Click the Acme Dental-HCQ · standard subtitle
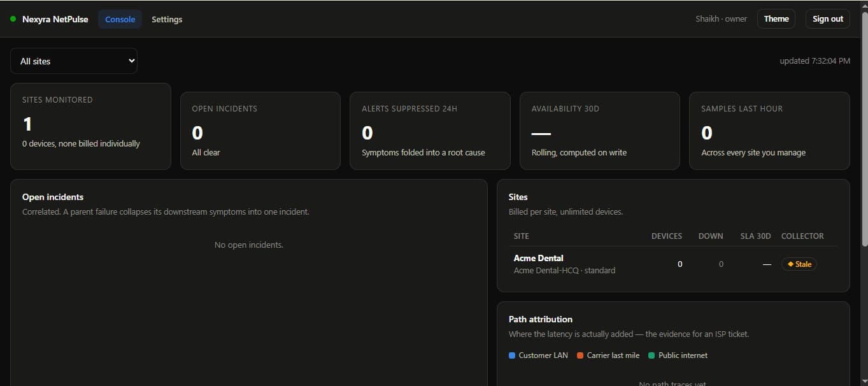The image size is (868, 386). point(564,270)
